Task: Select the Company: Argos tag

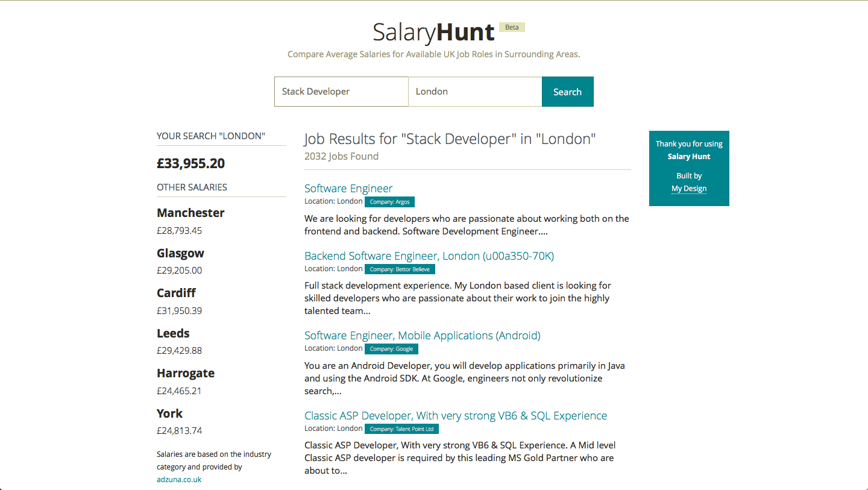Action: [x=389, y=202]
